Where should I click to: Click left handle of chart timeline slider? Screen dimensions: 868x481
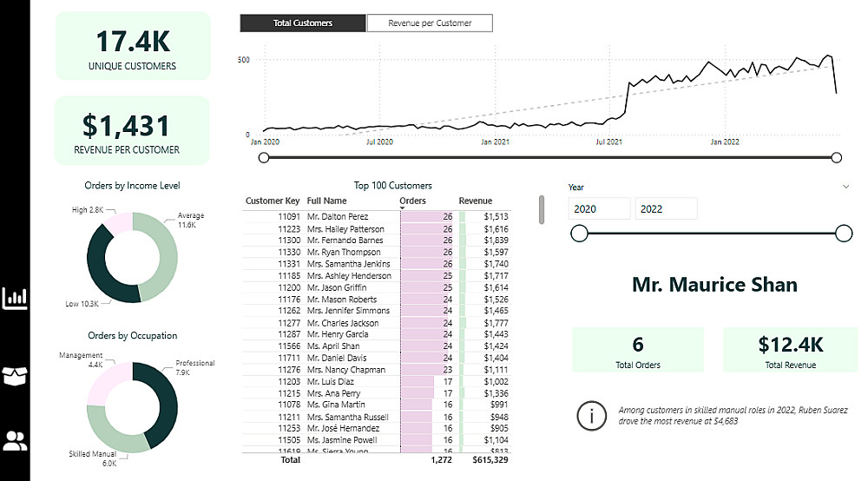point(264,157)
